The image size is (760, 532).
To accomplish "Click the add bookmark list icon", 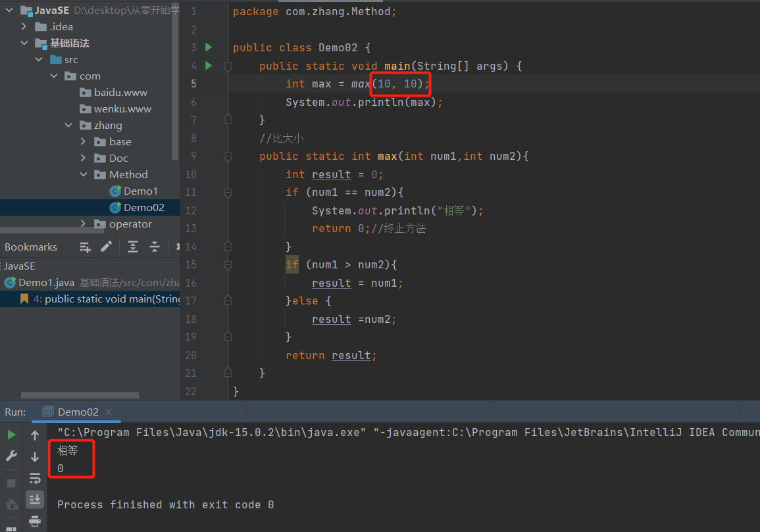I will pos(85,247).
